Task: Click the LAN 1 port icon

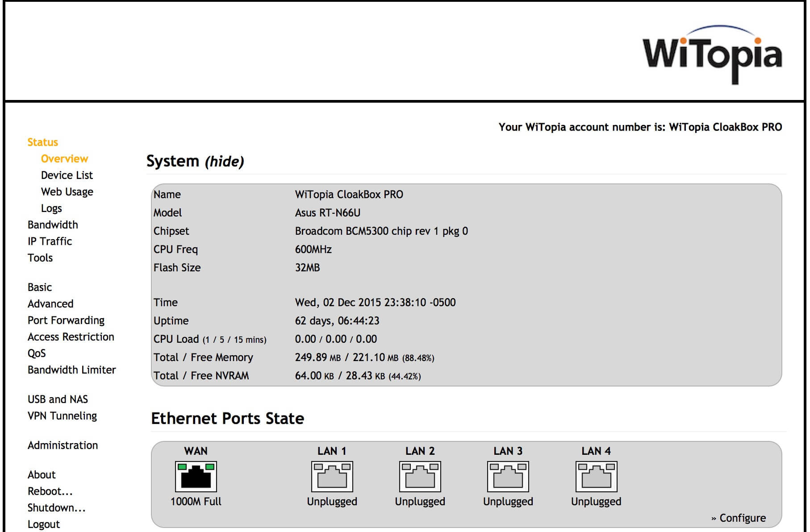Action: pos(332,476)
